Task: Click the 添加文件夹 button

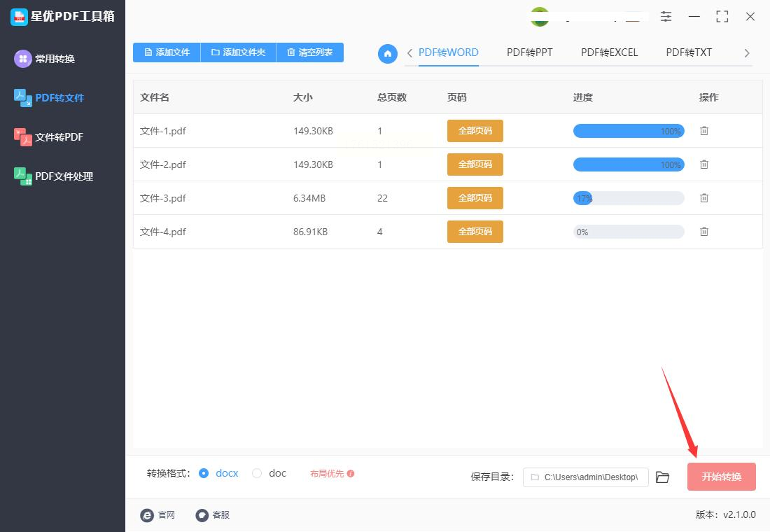Action: 238,52
